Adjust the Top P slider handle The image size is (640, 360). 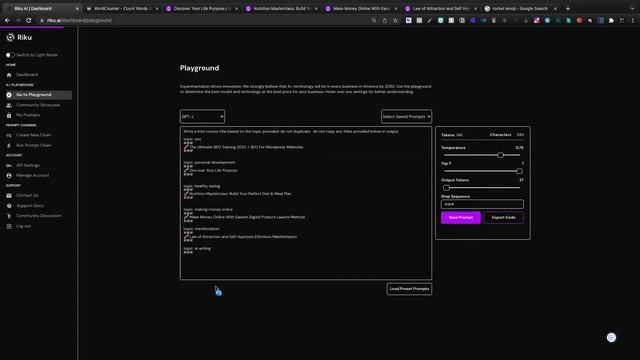[x=519, y=171]
